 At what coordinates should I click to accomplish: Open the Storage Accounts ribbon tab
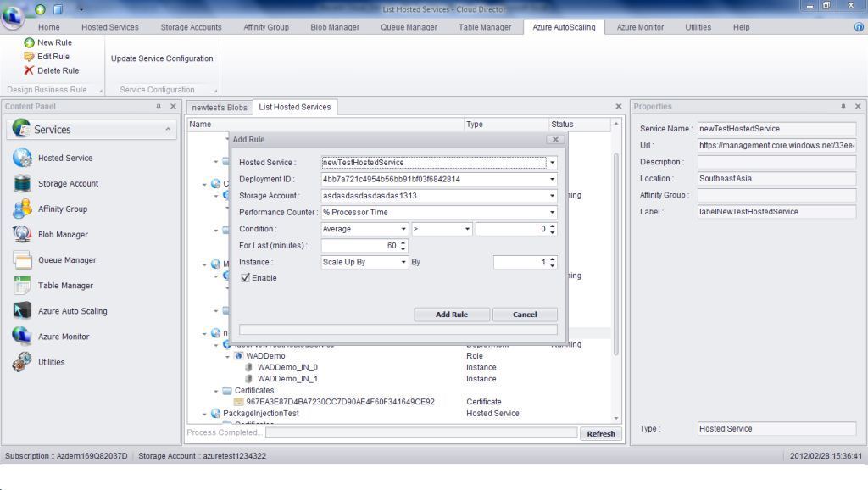point(191,27)
